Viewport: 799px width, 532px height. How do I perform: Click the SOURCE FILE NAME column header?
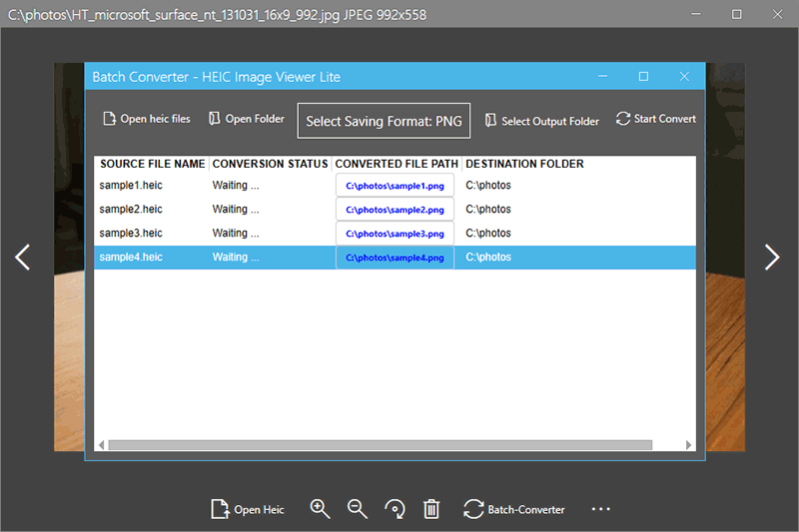pyautogui.click(x=152, y=164)
